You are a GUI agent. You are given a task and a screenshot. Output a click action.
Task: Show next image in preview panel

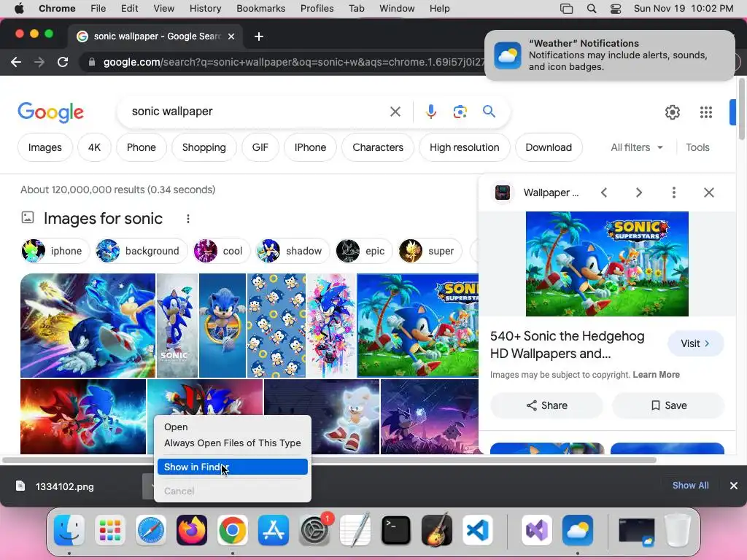[639, 192]
